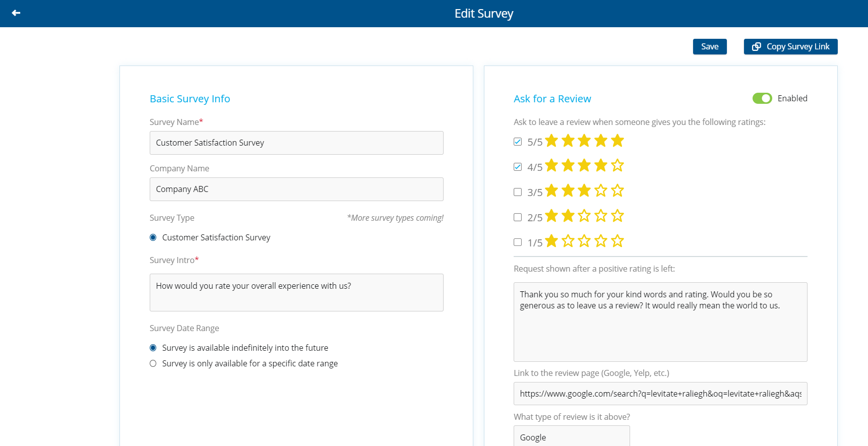Click the first star in the 1/5 row

point(551,241)
